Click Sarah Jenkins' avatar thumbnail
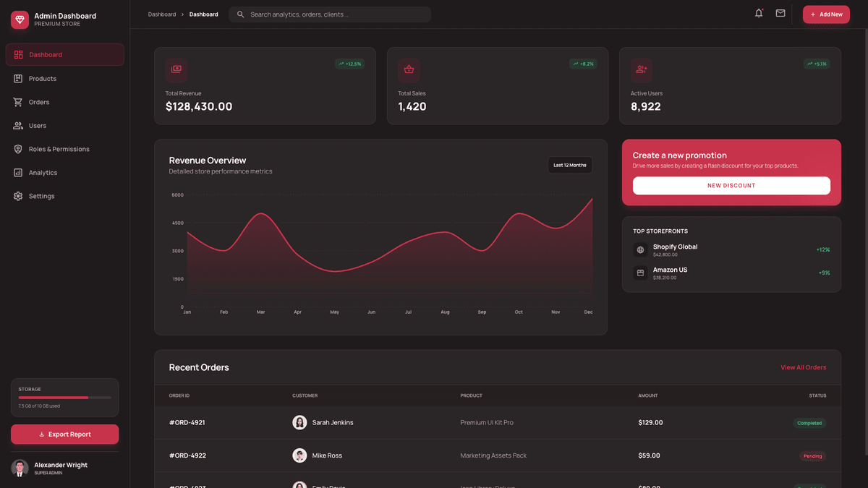 pyautogui.click(x=299, y=422)
